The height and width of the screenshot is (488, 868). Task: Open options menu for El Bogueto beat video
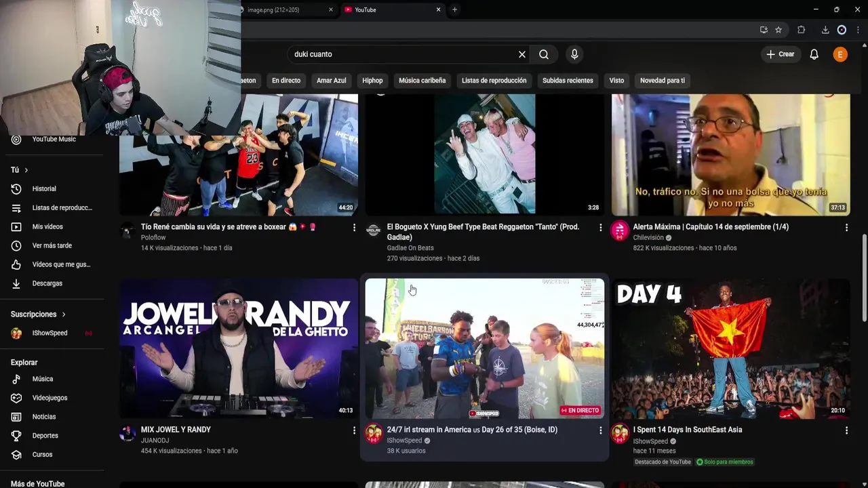pyautogui.click(x=600, y=228)
